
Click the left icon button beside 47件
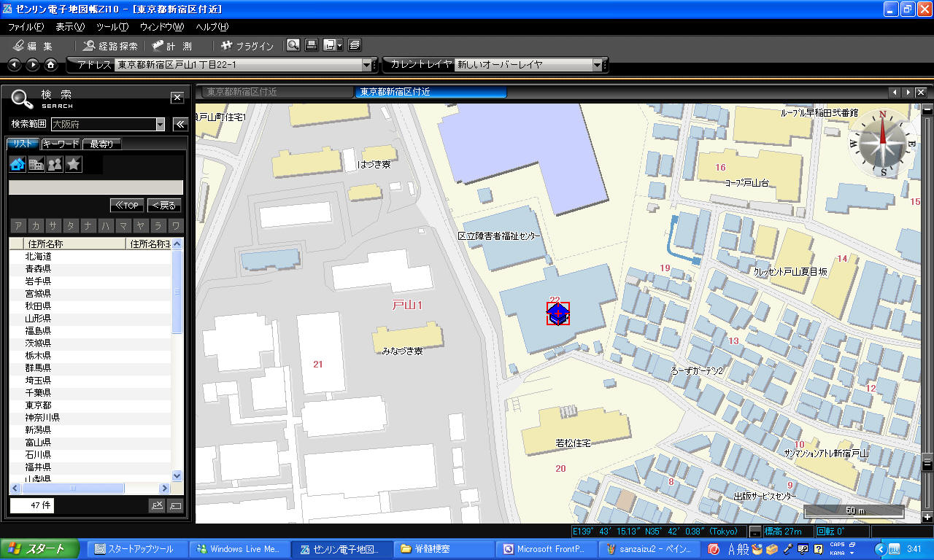point(157,505)
